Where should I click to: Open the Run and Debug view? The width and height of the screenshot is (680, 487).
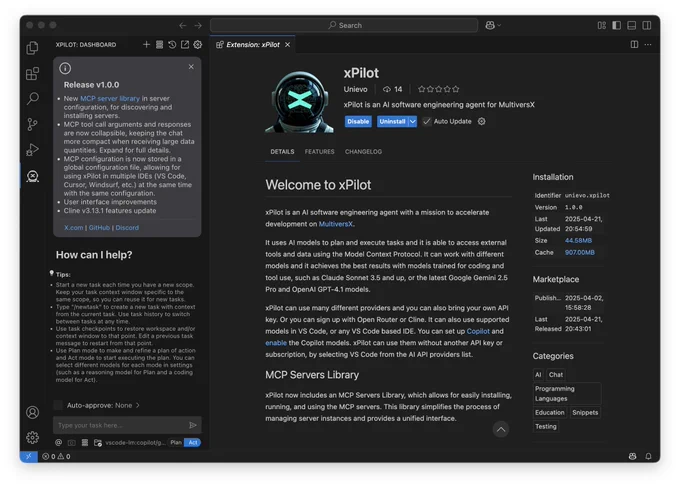click(x=33, y=150)
